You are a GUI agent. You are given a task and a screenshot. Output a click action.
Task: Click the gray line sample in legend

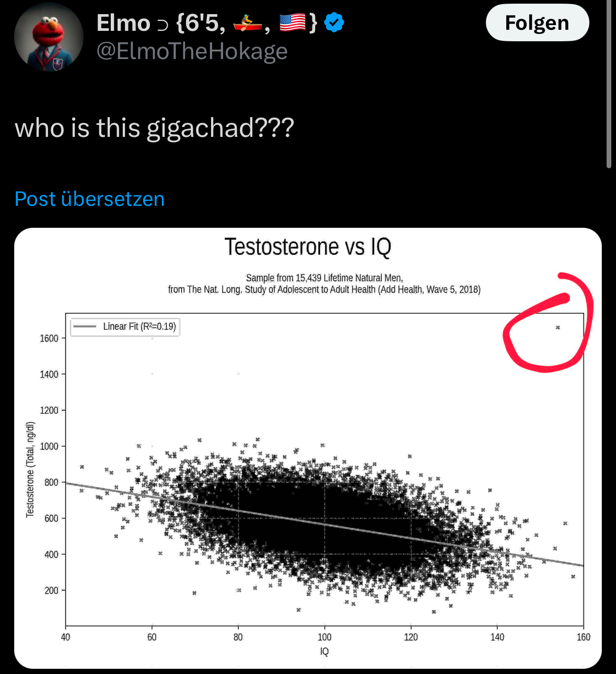[85, 327]
